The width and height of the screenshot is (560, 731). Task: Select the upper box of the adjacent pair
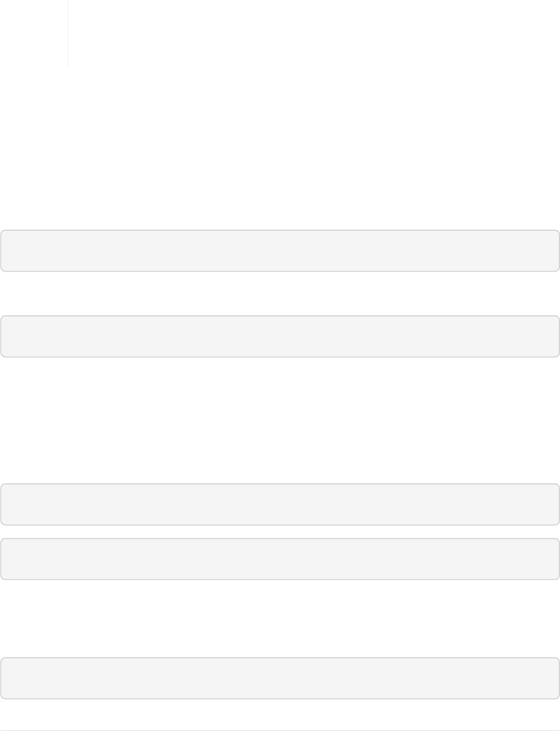(280, 504)
